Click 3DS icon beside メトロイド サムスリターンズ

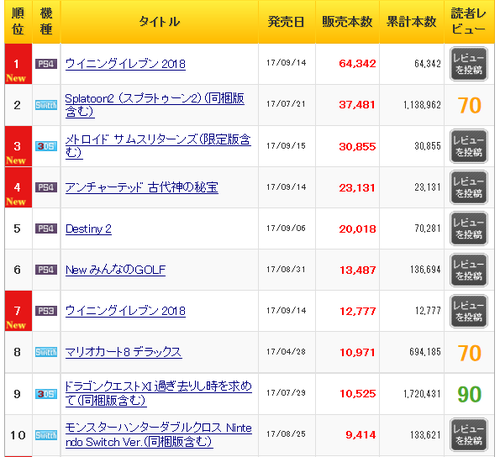[x=46, y=146]
